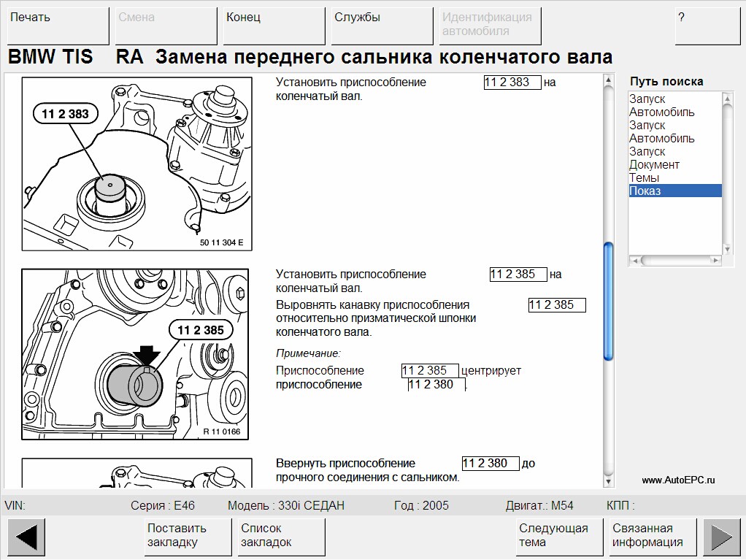The height and width of the screenshot is (560, 746).
Task: Click the BMW TIS title text
Action: click(x=50, y=57)
